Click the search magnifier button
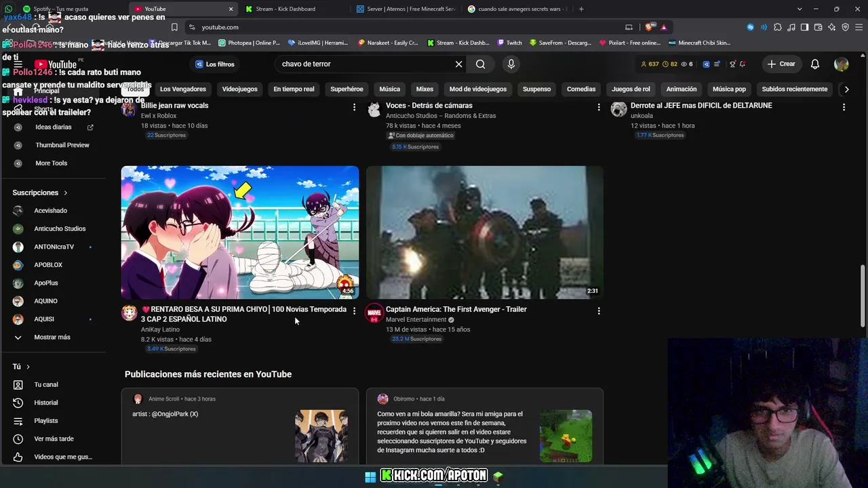868x488 pixels. tap(480, 64)
